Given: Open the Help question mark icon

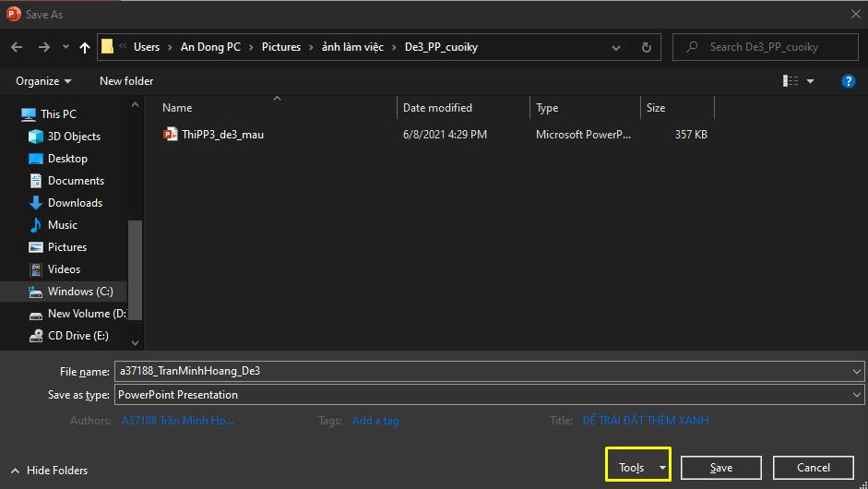Looking at the screenshot, I should (848, 81).
